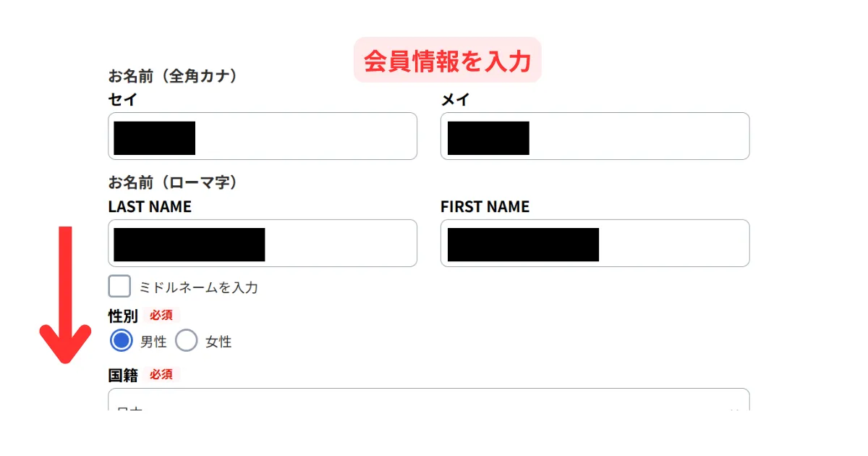Screen dimensions: 868x456
Task: Click the 会員情報を入力 heading banner
Action: [x=447, y=61]
